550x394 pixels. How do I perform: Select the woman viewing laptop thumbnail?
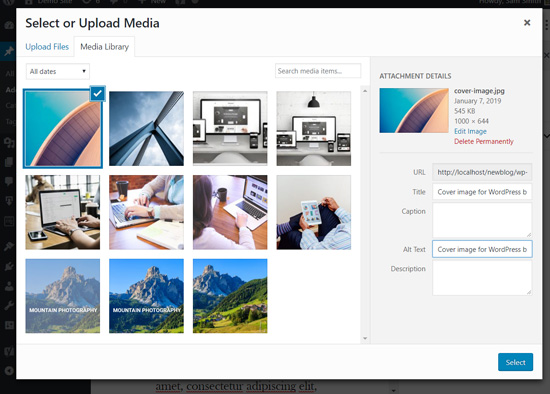230,212
